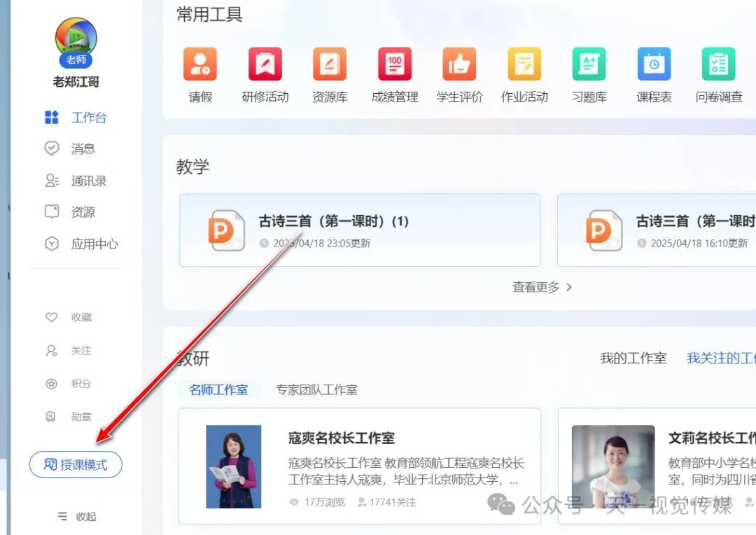Open the 问卷调查 survey tool
756x535 pixels.
tap(717, 75)
